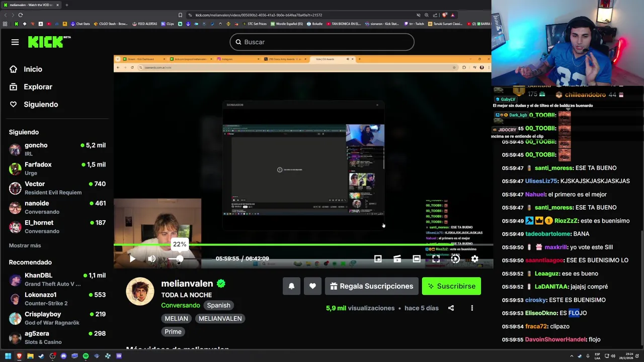
Task: Open recommended channel ag5zera
Action: [57, 337]
